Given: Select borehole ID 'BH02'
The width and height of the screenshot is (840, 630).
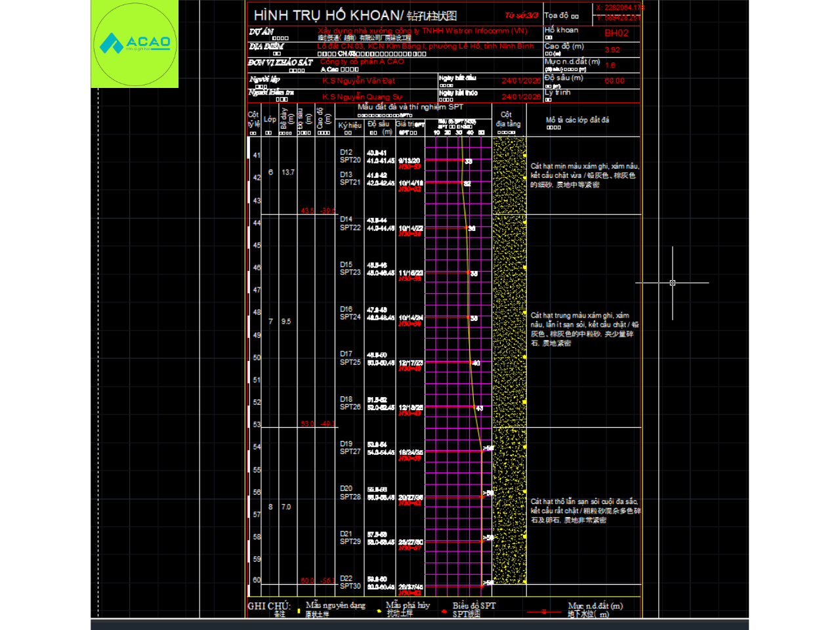Looking at the screenshot, I should (x=616, y=33).
